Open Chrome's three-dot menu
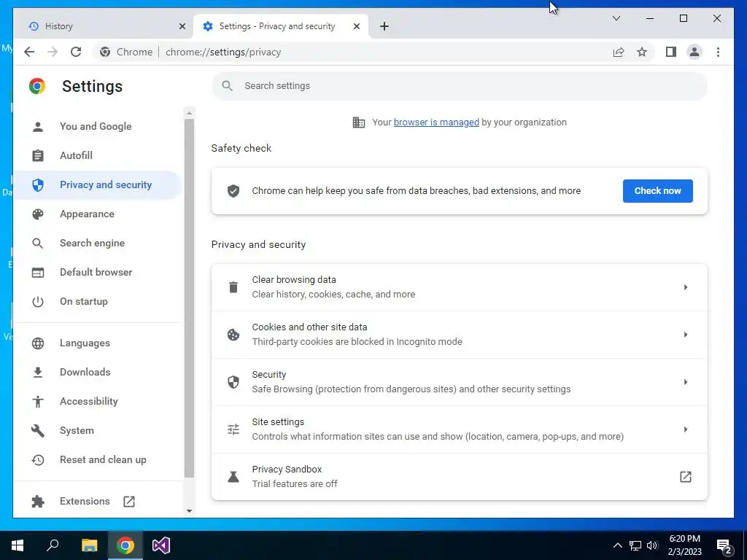The width and height of the screenshot is (747, 560). tap(718, 52)
